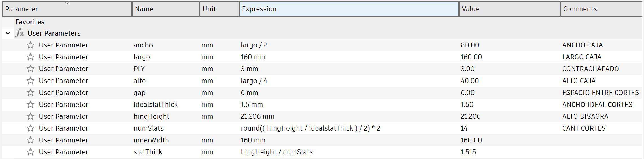Sort by the Expression column header
The width and height of the screenshot is (644, 159).
coord(349,9)
